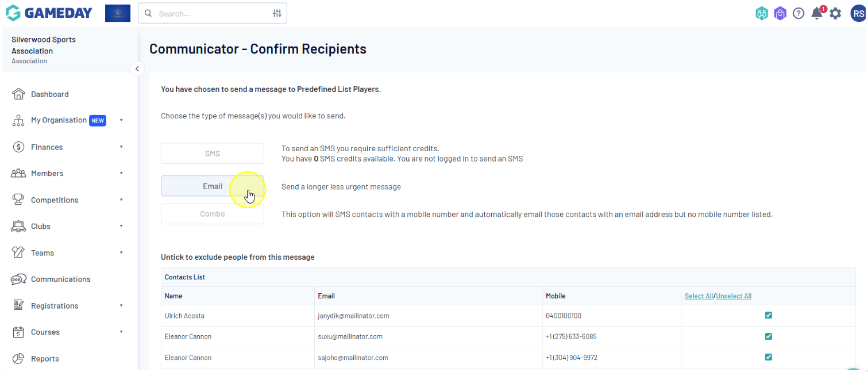Expand the Finances menu arrow
The image size is (868, 372).
[121, 147]
